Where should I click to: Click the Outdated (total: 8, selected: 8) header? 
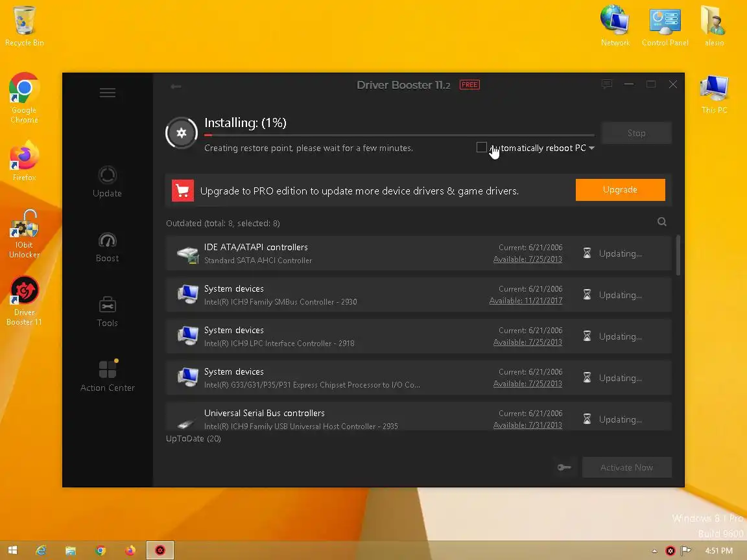pyautogui.click(x=222, y=224)
